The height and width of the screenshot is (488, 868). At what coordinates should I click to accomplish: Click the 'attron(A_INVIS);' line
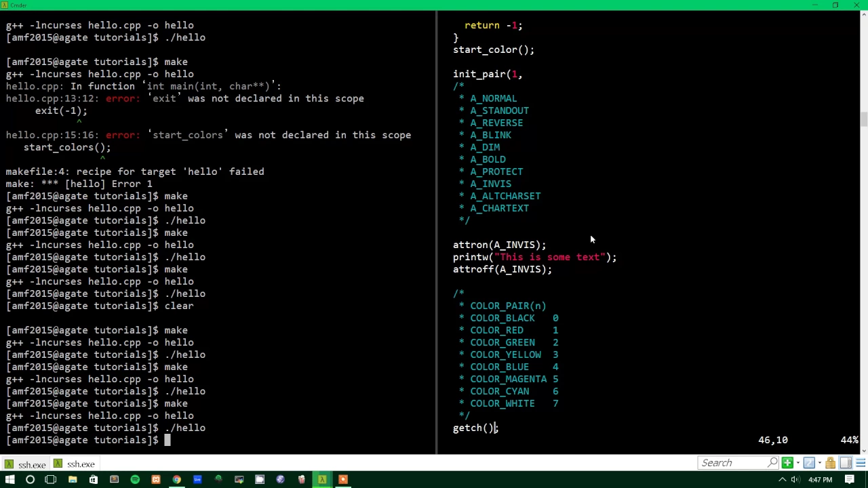click(500, 245)
